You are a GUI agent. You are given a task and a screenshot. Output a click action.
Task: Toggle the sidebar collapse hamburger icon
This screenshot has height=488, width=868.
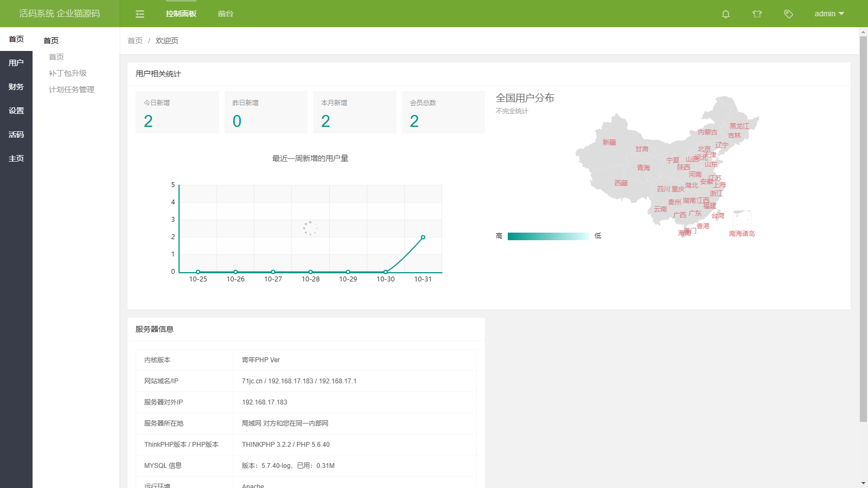click(140, 14)
